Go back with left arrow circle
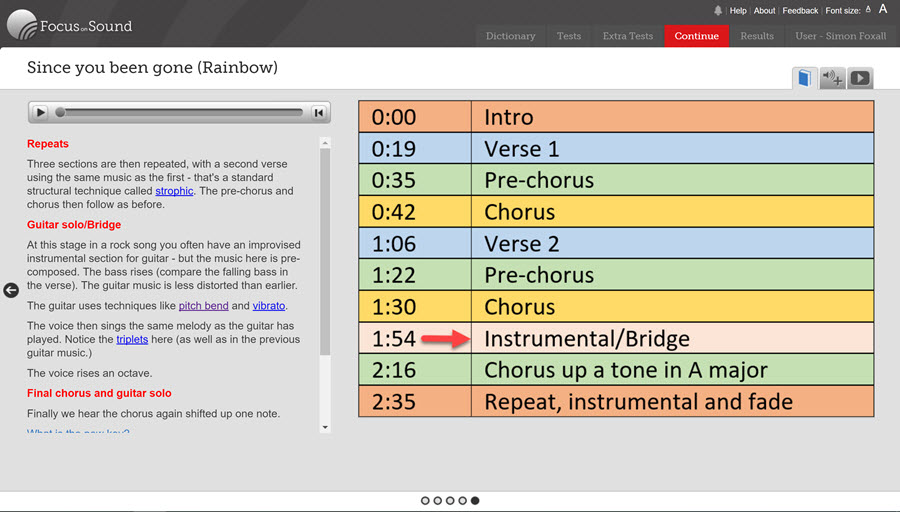This screenshot has width=900, height=512. pos(11,290)
